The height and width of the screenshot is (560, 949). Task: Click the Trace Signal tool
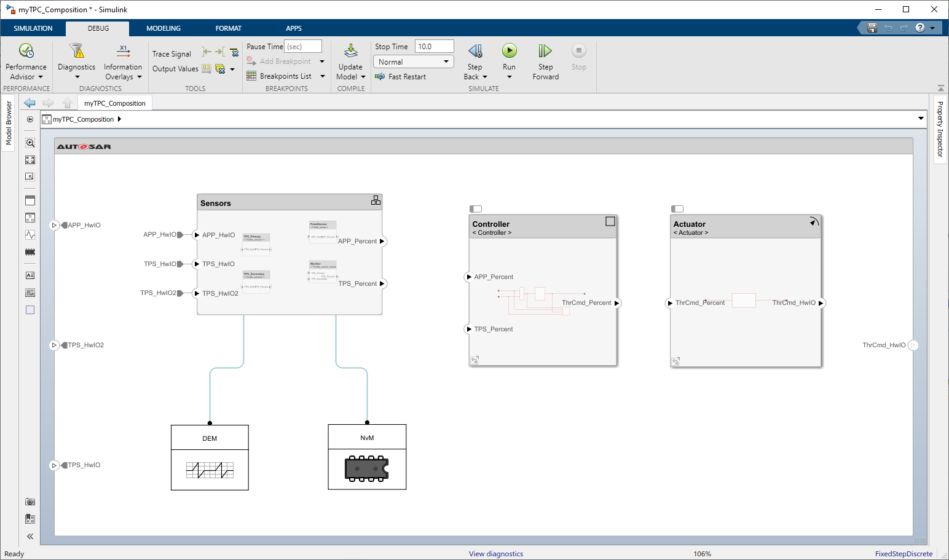point(171,53)
